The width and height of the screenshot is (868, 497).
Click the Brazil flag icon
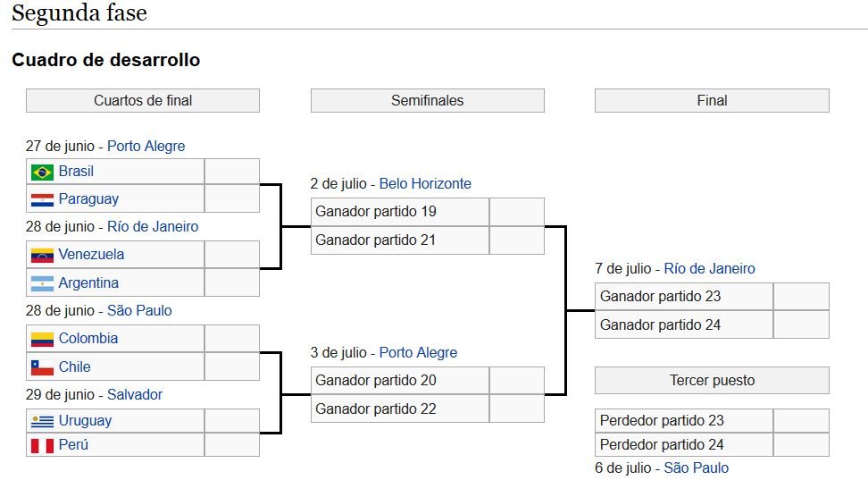click(x=42, y=172)
